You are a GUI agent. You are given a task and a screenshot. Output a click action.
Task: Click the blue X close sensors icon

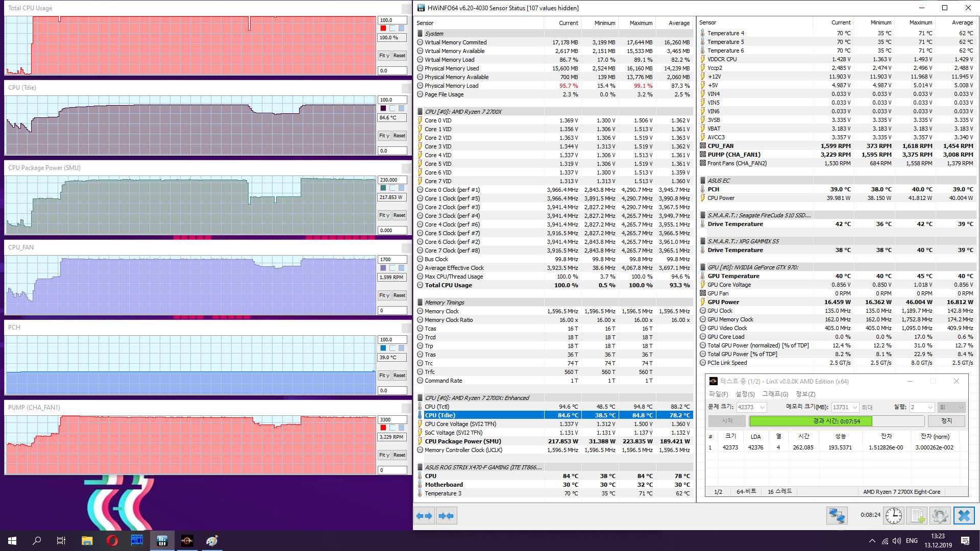coord(964,516)
